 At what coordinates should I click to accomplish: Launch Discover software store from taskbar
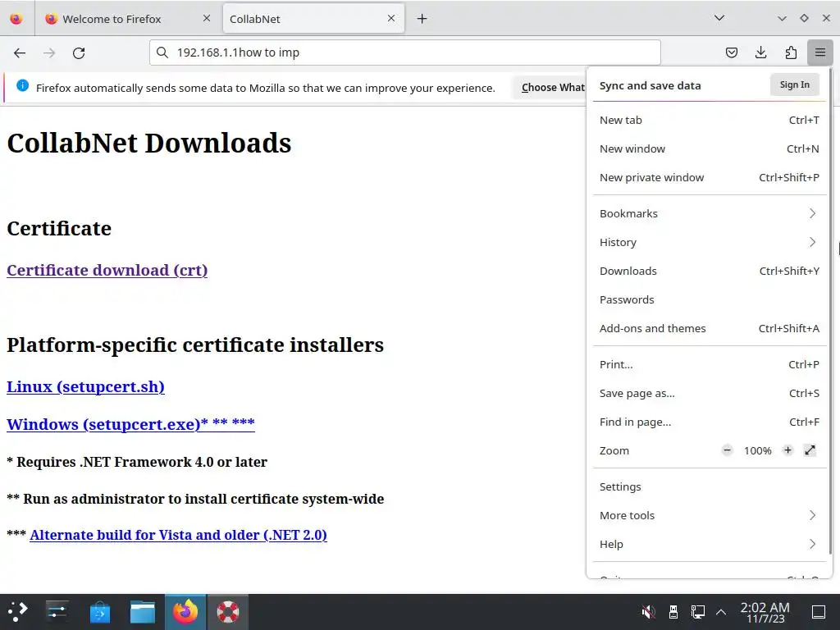point(99,611)
